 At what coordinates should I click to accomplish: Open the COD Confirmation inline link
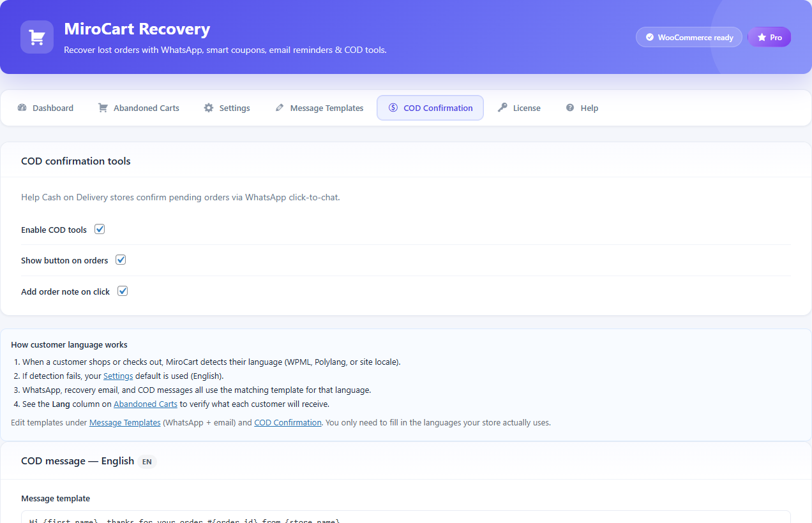(x=288, y=422)
